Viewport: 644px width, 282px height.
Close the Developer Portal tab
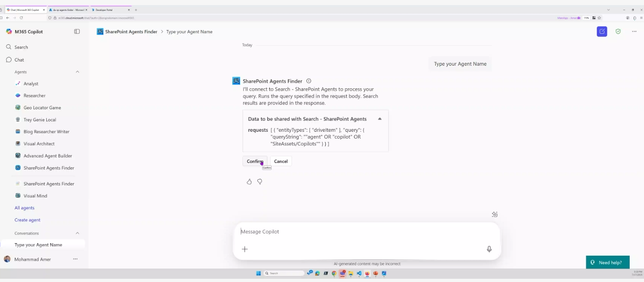pyautogui.click(x=128, y=10)
